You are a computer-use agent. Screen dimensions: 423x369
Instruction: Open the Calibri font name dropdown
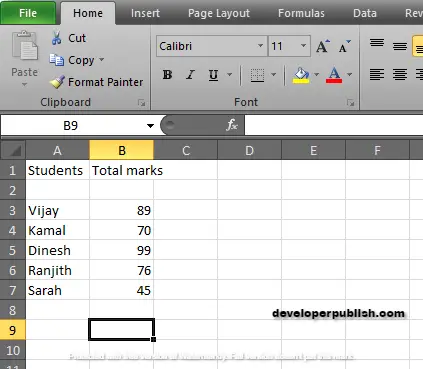(x=260, y=46)
